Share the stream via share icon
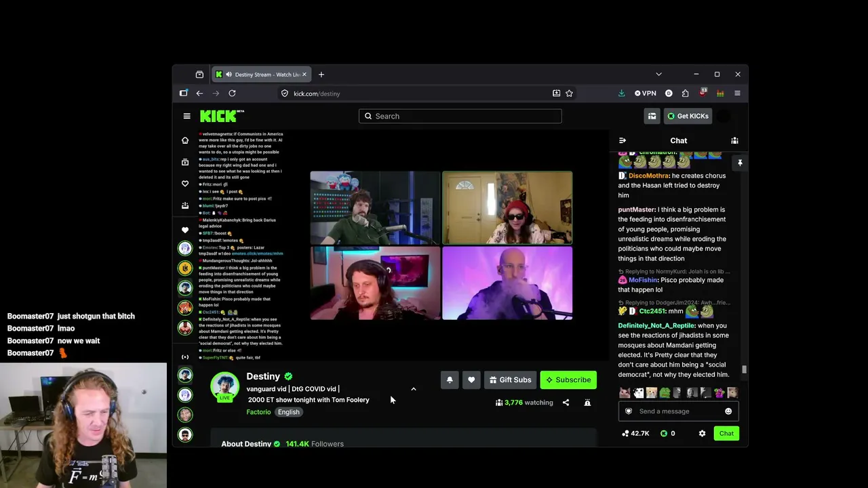The width and height of the screenshot is (868, 488). (566, 403)
